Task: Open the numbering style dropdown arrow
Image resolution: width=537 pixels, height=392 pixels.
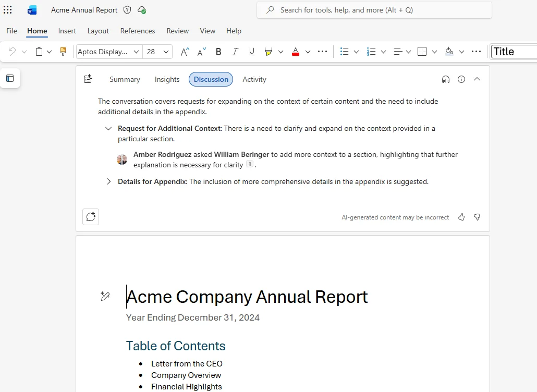Action: (383, 52)
